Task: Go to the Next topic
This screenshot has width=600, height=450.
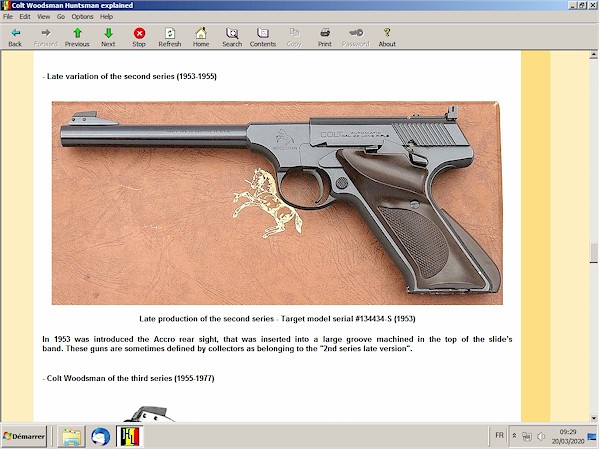Action: pos(108,37)
